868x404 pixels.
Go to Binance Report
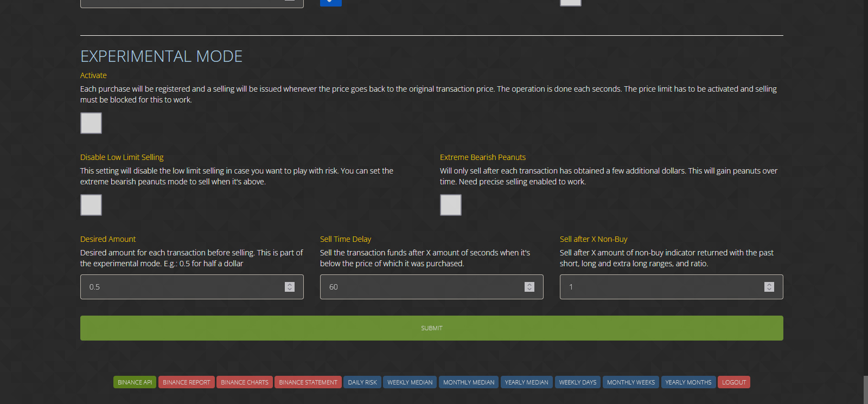point(186,382)
